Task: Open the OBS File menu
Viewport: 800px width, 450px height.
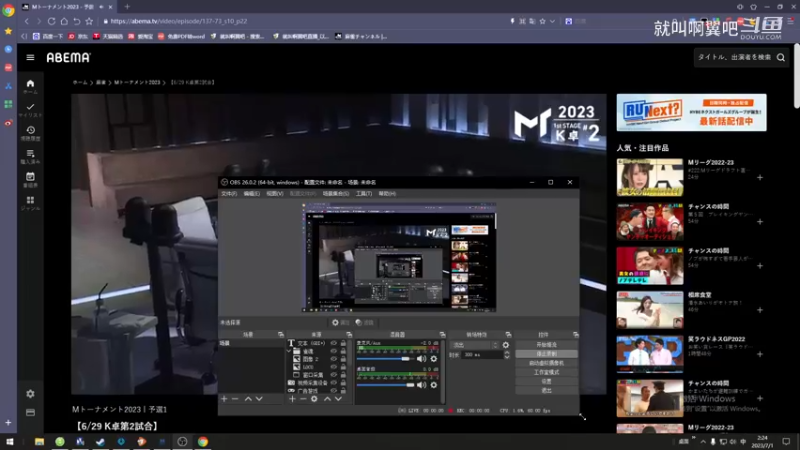Action: coord(229,194)
